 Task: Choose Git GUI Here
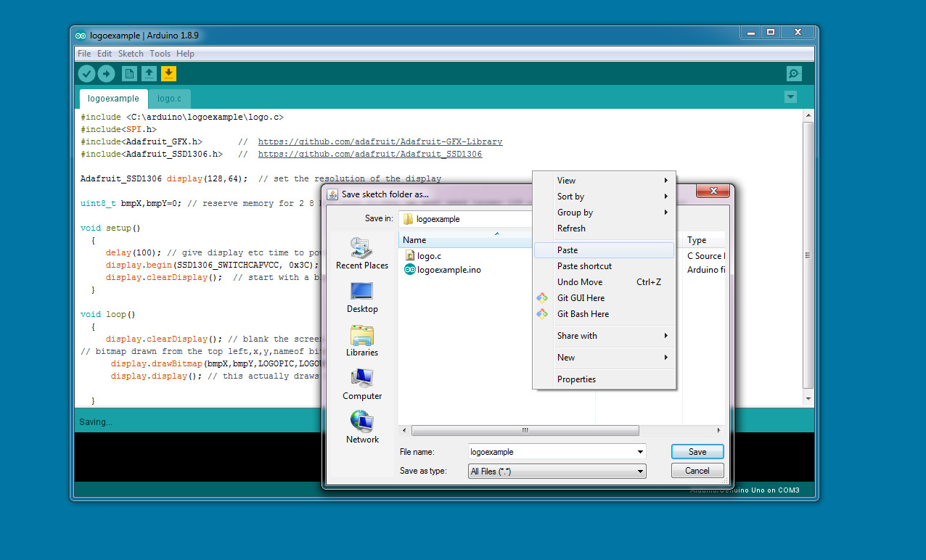point(605,298)
